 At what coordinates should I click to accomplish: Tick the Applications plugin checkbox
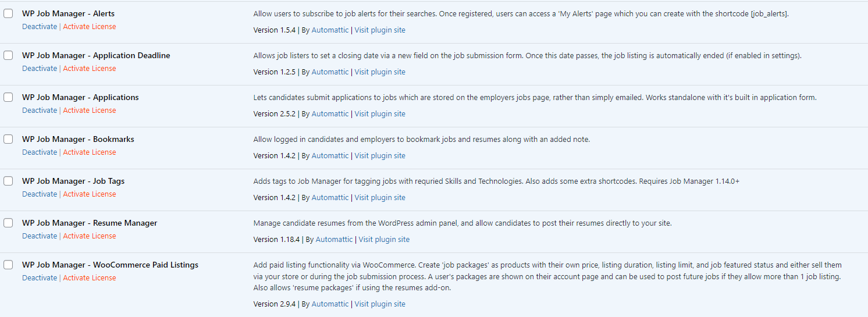click(8, 97)
